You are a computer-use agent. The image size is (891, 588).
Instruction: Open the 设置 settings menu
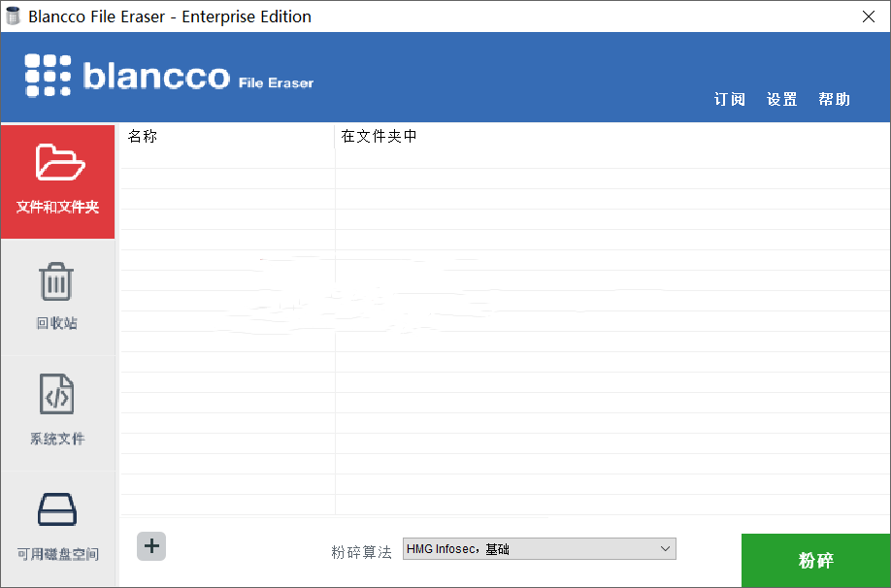(782, 99)
